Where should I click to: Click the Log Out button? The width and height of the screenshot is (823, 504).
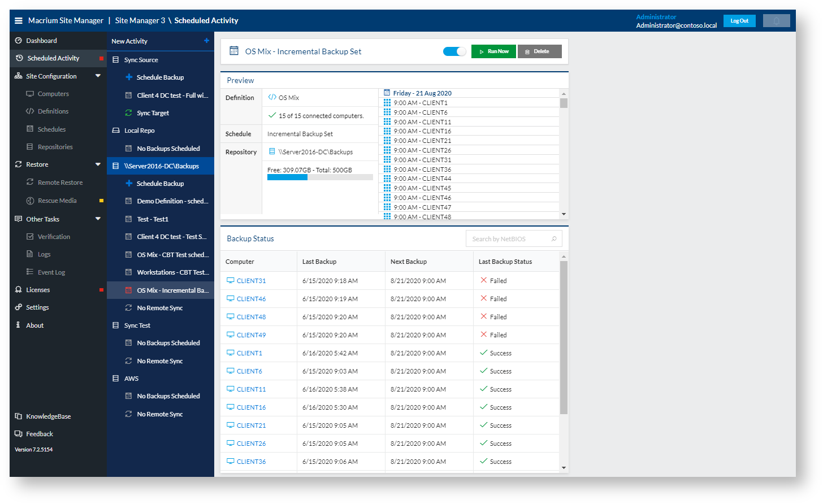pyautogui.click(x=739, y=21)
